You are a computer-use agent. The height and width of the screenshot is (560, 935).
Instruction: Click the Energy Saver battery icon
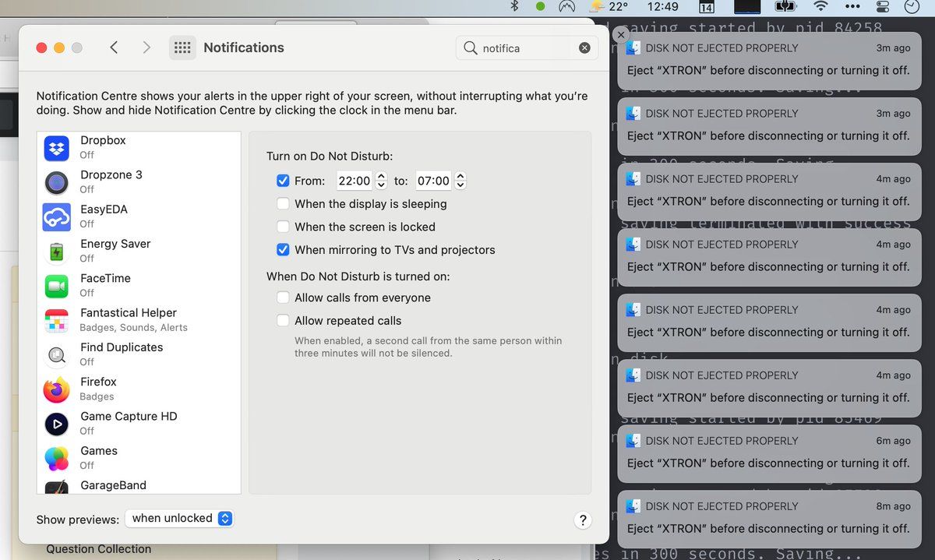[x=56, y=251]
